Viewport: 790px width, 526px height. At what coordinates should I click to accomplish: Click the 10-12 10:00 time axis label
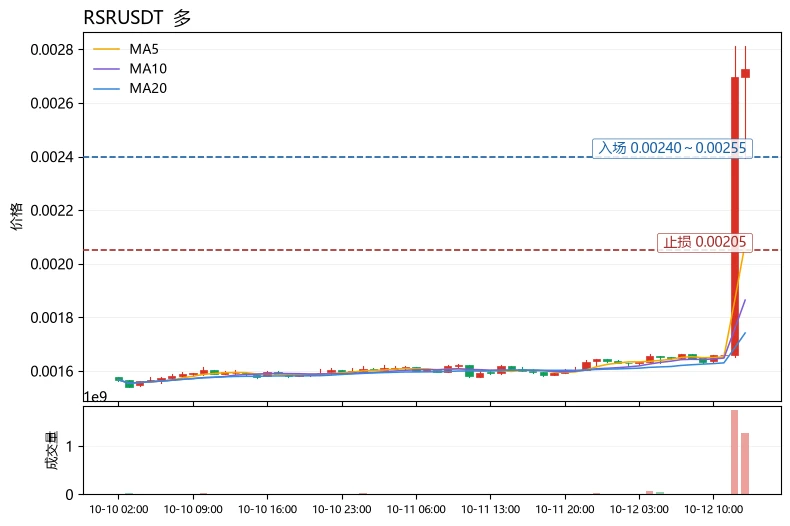pos(713,509)
